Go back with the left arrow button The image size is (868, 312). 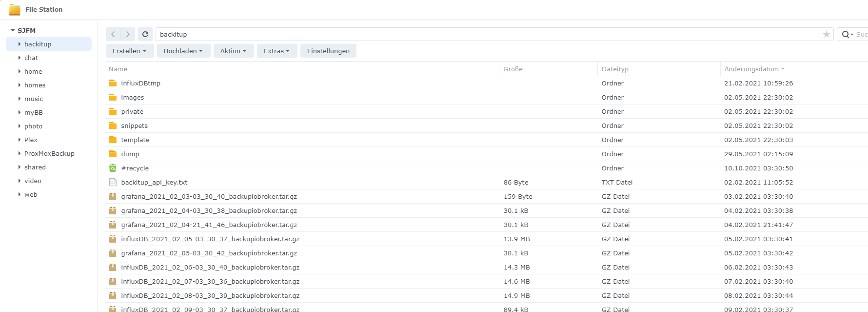(x=113, y=34)
